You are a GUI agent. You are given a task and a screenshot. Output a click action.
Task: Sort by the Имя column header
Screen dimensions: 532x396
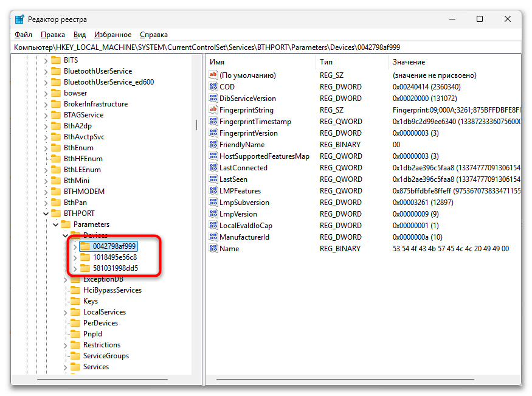[261, 62]
